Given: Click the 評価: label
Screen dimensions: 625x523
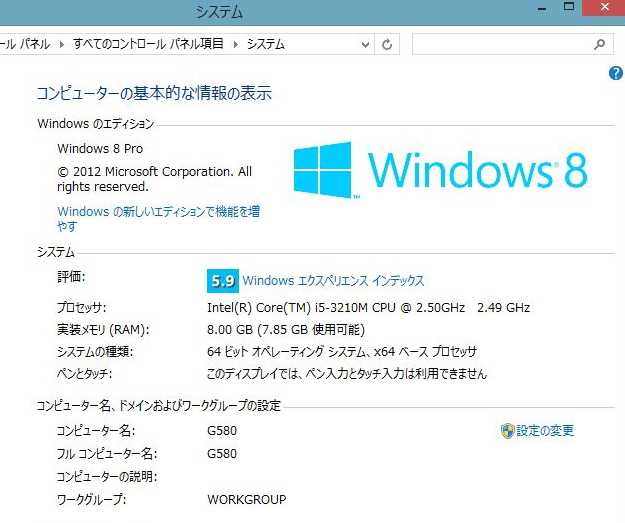Looking at the screenshot, I should point(71,277).
